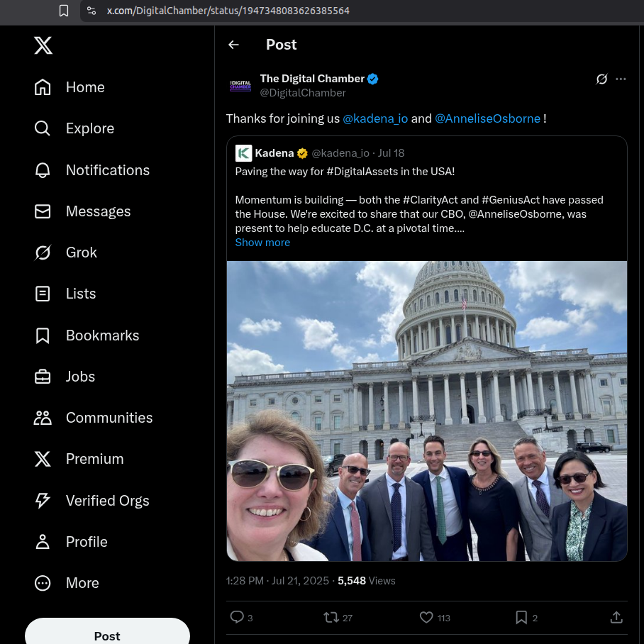
Task: Open the Bookmarks icon in sidebar
Action: (x=43, y=335)
